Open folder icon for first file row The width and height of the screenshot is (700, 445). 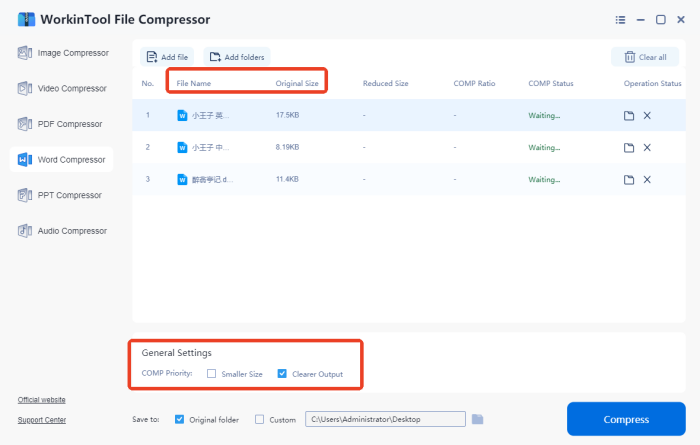pyautogui.click(x=629, y=116)
